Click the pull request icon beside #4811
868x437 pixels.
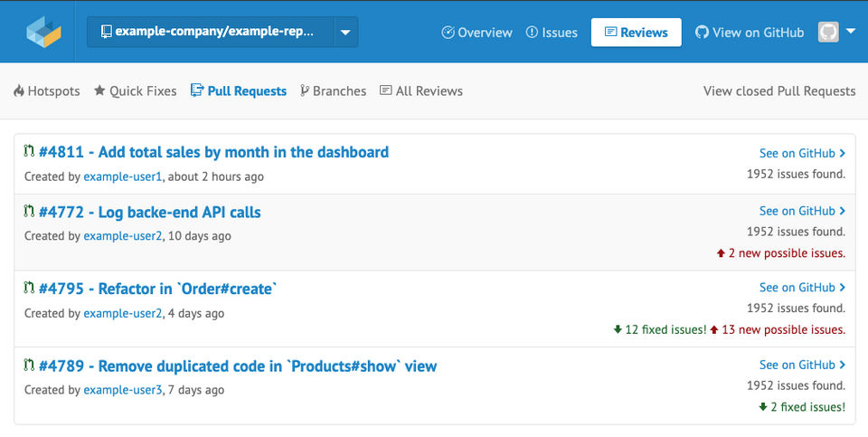coord(29,152)
